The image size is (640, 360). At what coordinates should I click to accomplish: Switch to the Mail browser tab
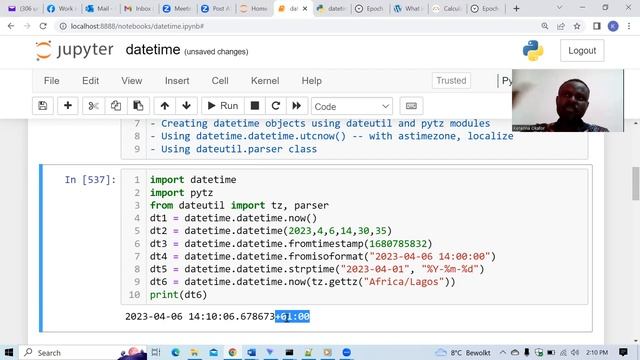click(x=98, y=8)
